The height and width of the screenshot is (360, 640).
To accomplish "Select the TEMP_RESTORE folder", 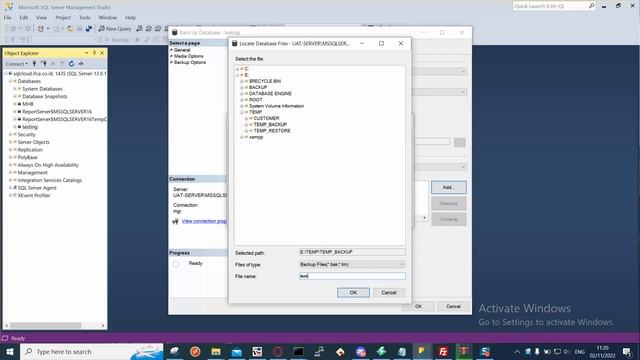I will pos(272,131).
